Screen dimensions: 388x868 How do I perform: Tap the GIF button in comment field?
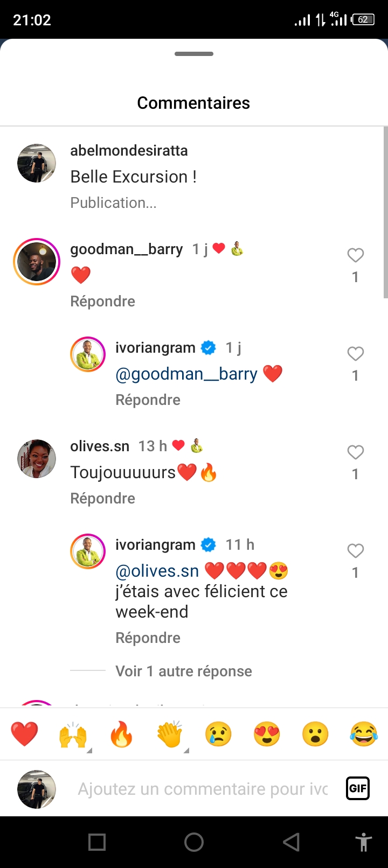click(358, 789)
